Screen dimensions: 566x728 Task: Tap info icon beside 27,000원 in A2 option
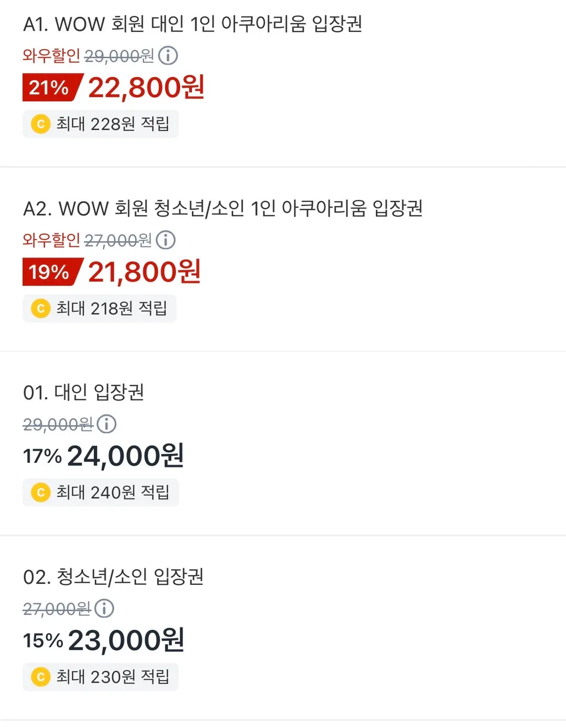(x=166, y=240)
